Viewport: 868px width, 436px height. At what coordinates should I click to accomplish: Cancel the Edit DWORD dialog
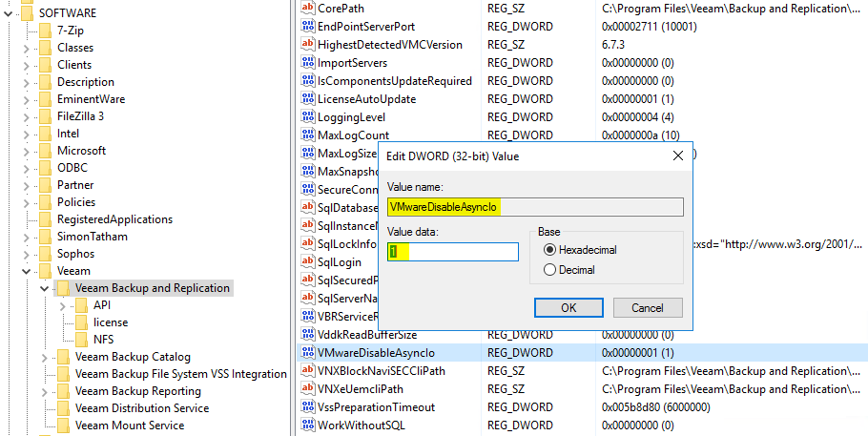point(648,307)
